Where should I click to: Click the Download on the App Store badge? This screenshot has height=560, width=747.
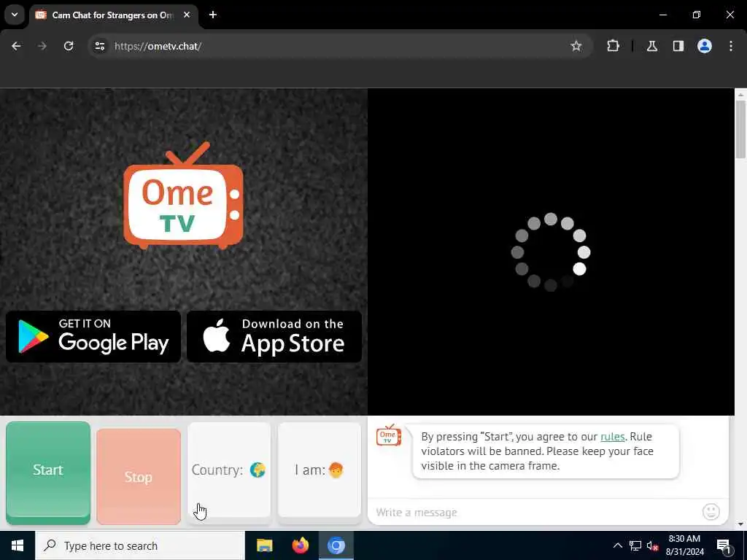(274, 337)
